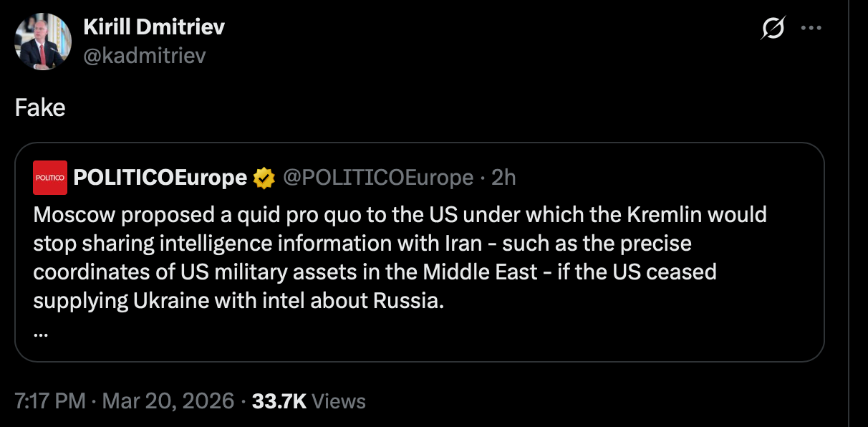Click the gold verified badge
This screenshot has height=427, width=868.
coord(264,178)
